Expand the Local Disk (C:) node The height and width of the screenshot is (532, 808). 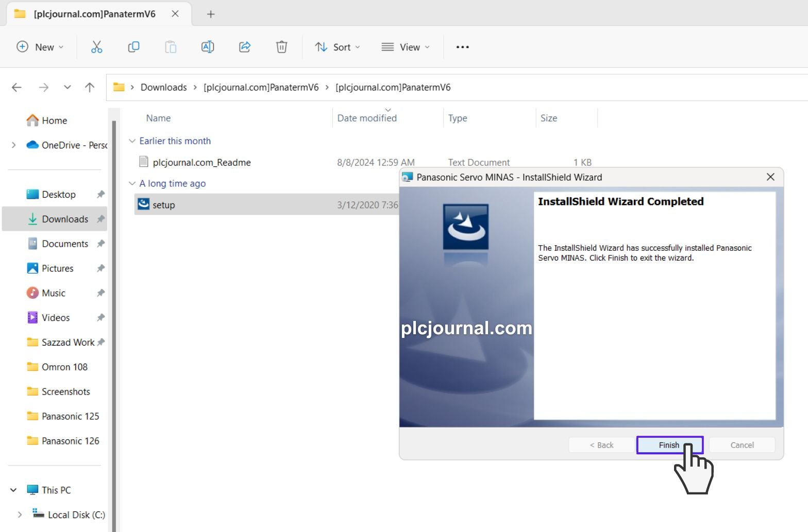click(20, 515)
